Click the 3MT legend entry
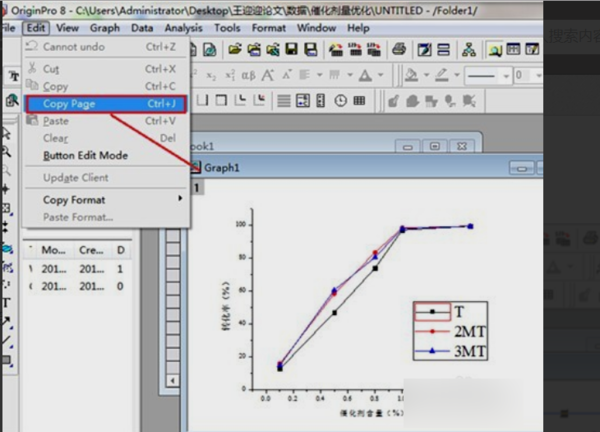The height and width of the screenshot is (432, 600). [450, 351]
